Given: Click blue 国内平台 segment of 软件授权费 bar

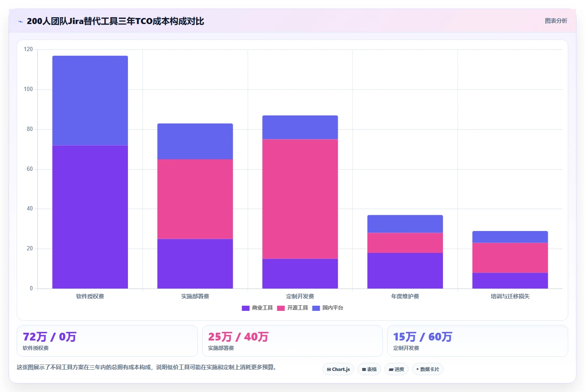Looking at the screenshot, I should (90, 100).
